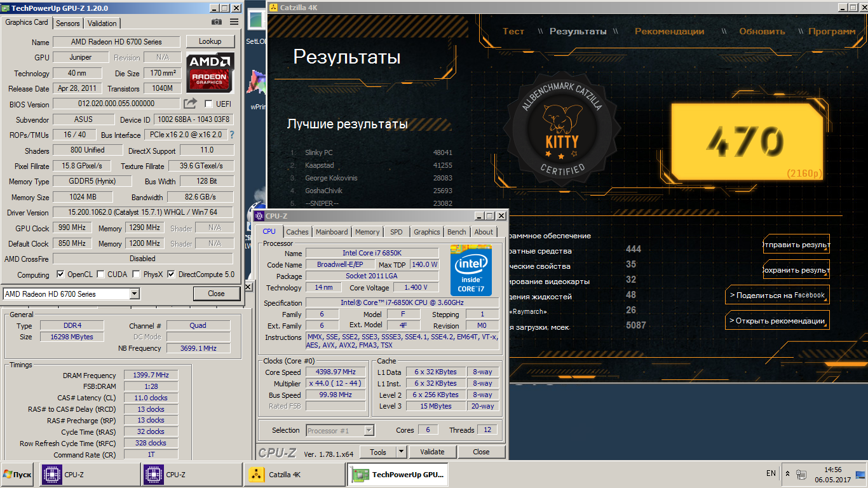Open the Пуск start button

coord(18,474)
